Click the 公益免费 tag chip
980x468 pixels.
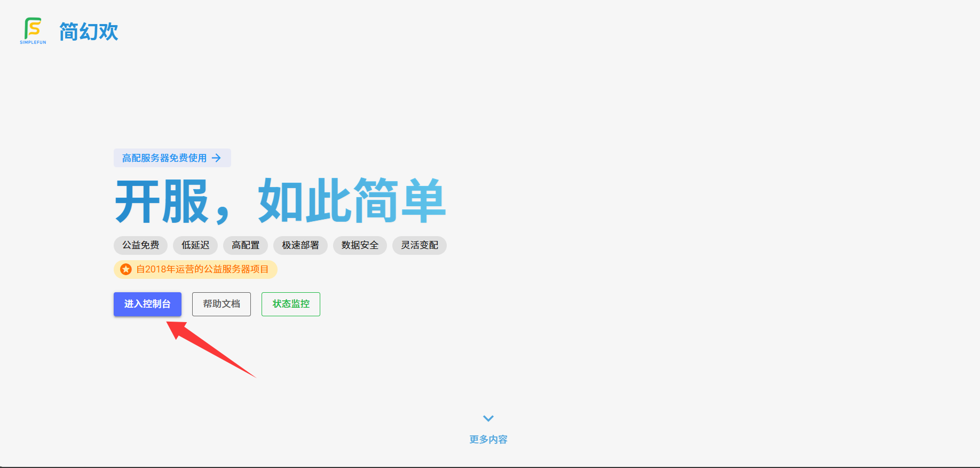[x=140, y=245]
